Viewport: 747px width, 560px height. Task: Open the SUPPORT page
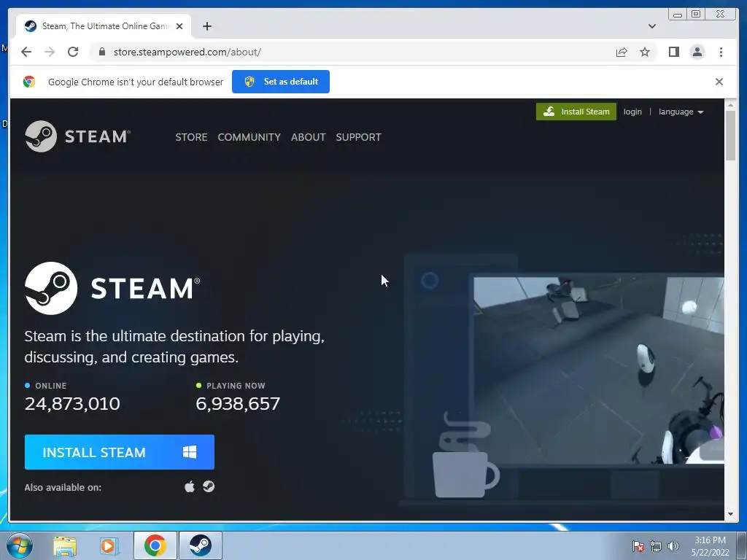click(358, 137)
